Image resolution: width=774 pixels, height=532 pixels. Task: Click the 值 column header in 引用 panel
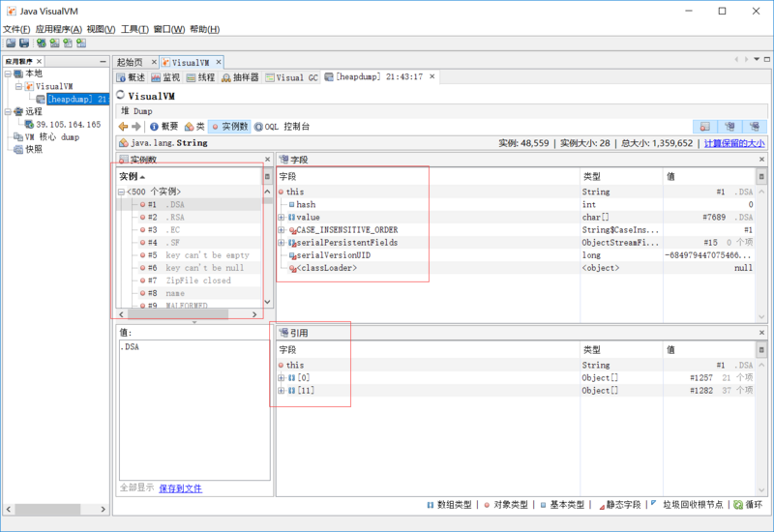tap(708, 349)
